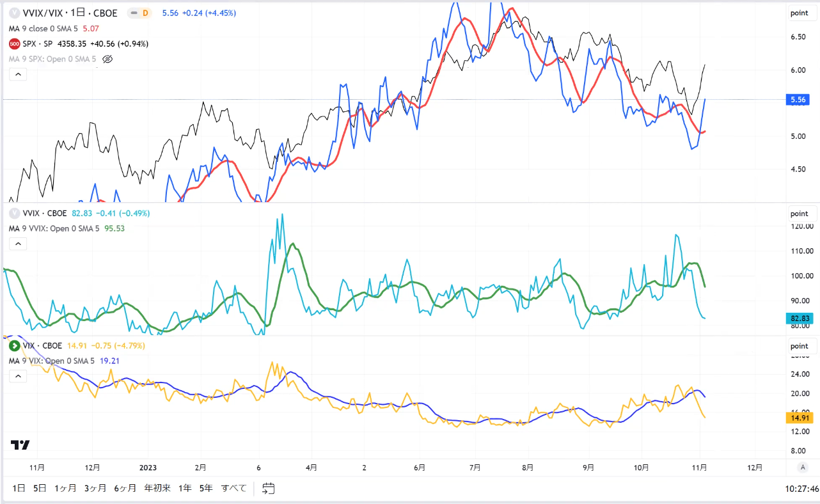Open the go-to-date calendar icon
This screenshot has width=820, height=504.
pyautogui.click(x=269, y=488)
